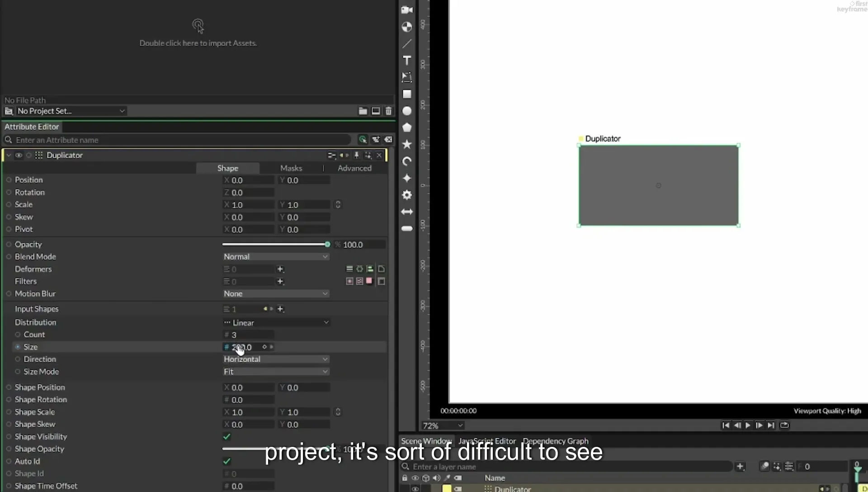Open the Direction Horizontal dropdown
The image size is (868, 492).
click(x=276, y=359)
